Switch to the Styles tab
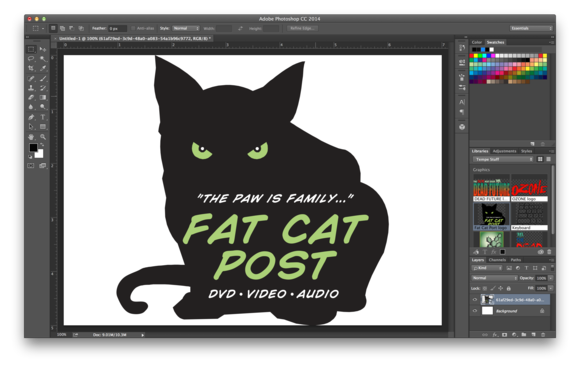 [526, 151]
